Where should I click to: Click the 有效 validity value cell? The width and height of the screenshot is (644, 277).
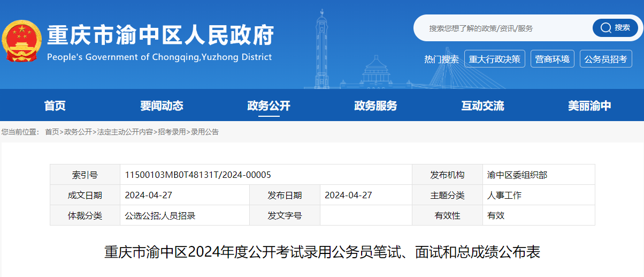point(539,215)
